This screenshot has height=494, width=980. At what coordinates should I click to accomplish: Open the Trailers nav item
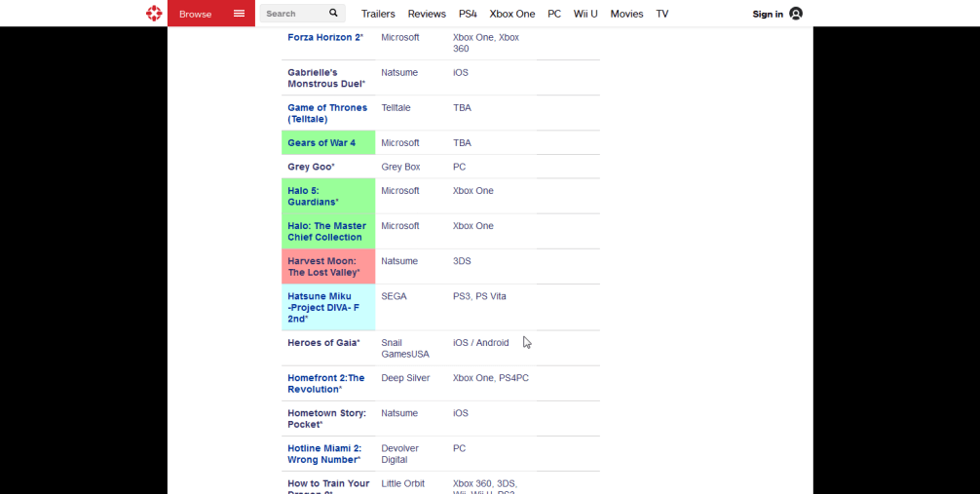[x=378, y=14]
